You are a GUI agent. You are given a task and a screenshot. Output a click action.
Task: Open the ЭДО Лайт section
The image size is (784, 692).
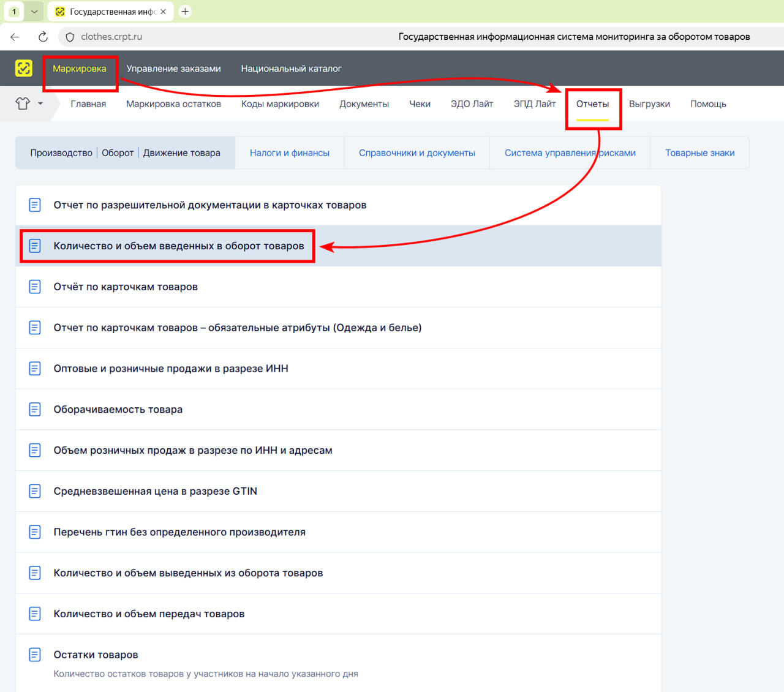[x=472, y=104]
